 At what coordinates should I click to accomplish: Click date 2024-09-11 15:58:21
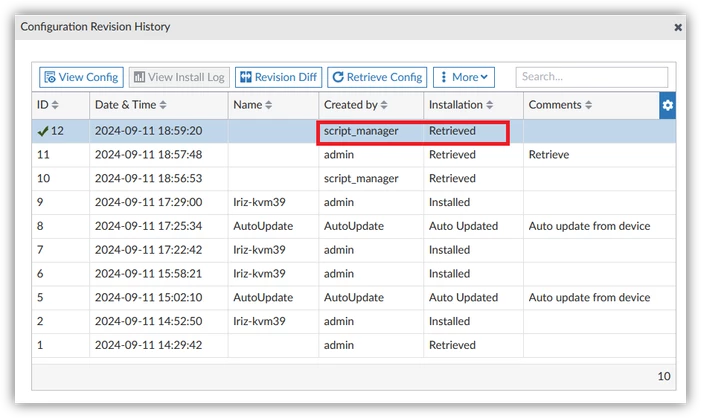[x=148, y=274]
